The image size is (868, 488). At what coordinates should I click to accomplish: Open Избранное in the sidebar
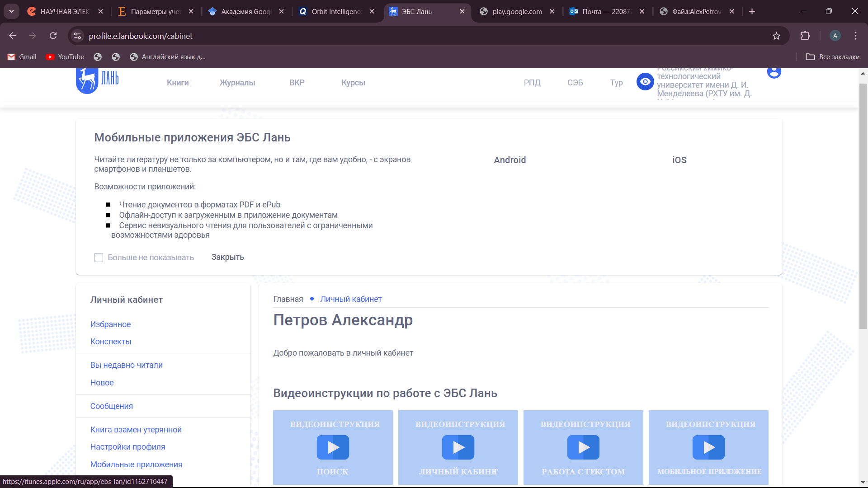pyautogui.click(x=110, y=324)
